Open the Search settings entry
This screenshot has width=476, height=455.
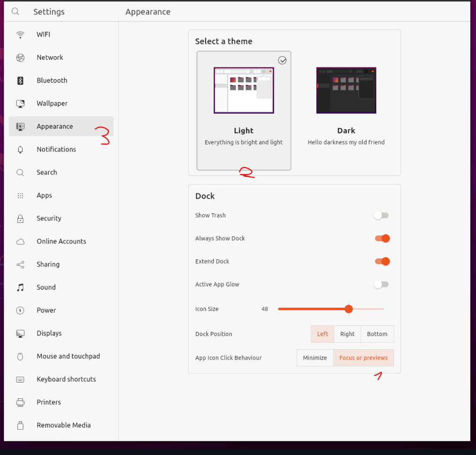click(x=61, y=173)
